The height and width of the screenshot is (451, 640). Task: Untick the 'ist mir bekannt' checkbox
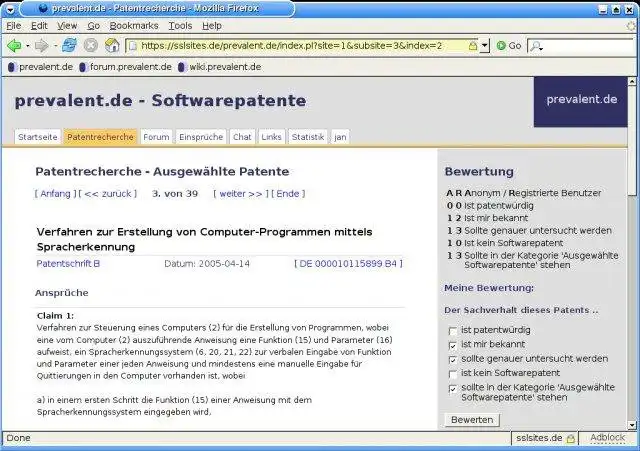pos(452,345)
